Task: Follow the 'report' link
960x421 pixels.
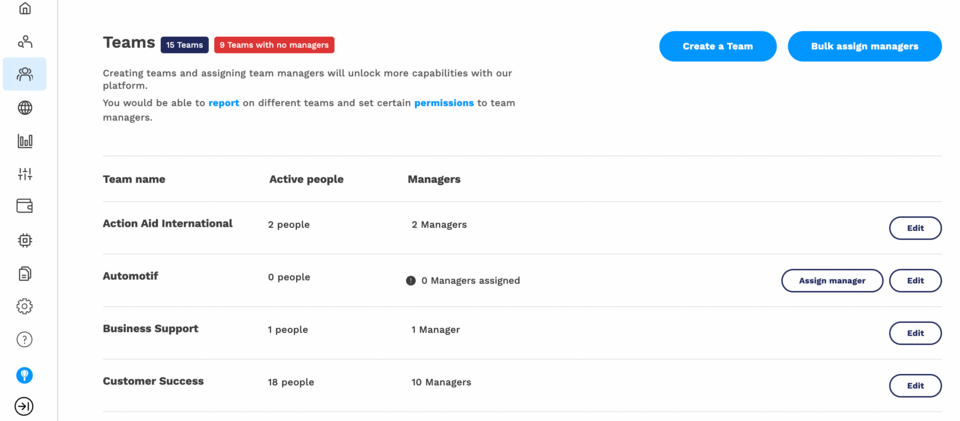Action: click(x=224, y=103)
